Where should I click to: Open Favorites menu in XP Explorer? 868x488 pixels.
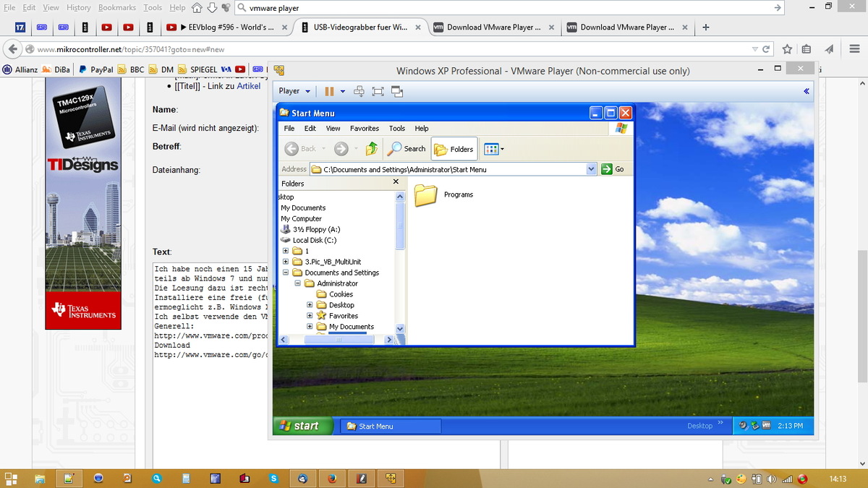pos(365,129)
